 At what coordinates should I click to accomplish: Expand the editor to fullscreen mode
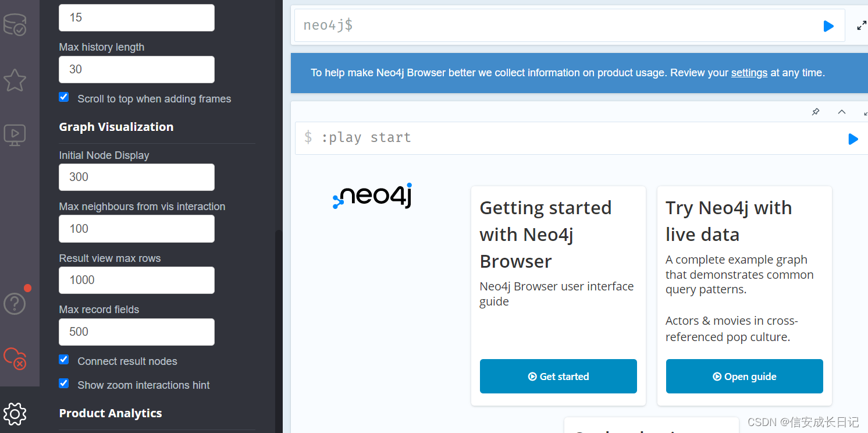coord(861,25)
